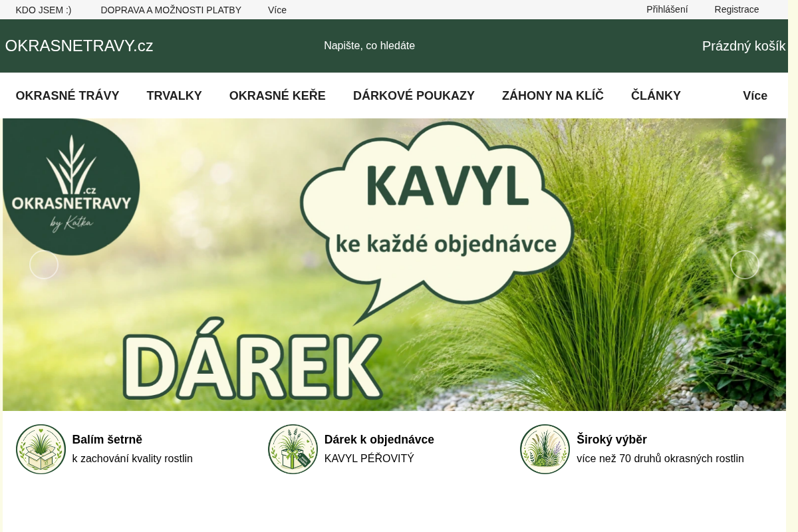Click the Registrace link
The height and width of the screenshot is (532, 798).
tap(737, 9)
